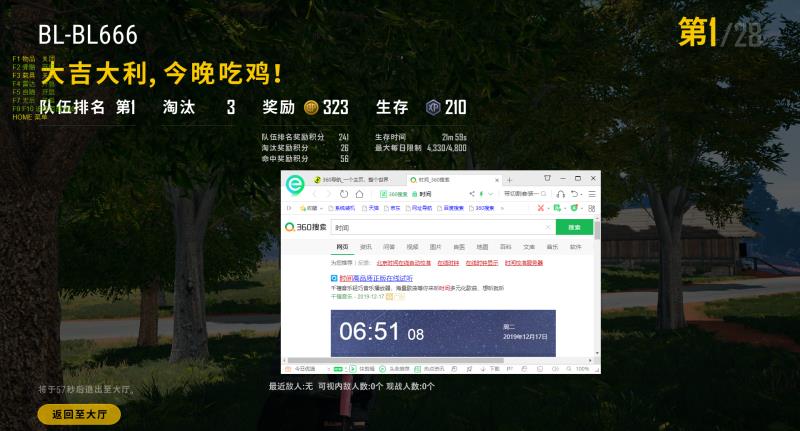Clear the search field with X
The height and width of the screenshot is (431, 800).
point(548,227)
